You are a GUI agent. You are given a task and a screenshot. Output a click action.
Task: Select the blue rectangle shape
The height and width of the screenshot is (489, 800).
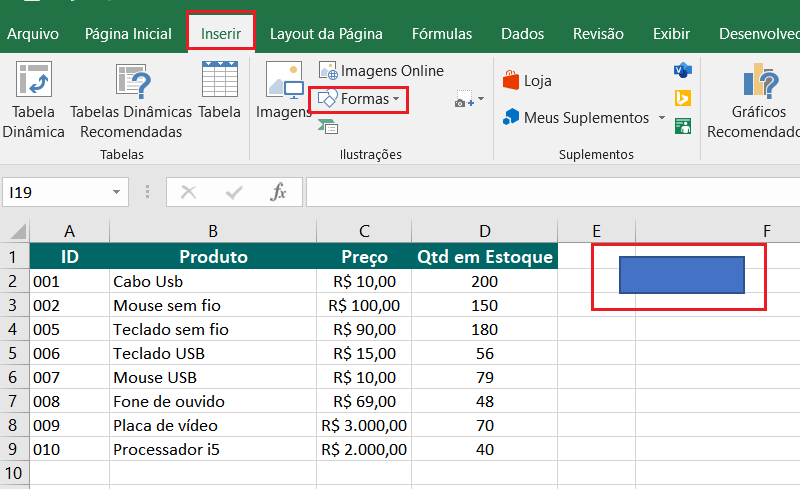(x=682, y=275)
